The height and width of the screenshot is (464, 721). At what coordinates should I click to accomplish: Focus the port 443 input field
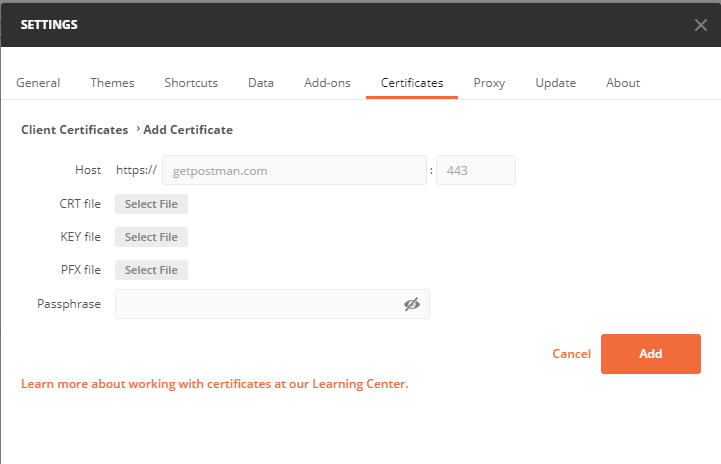coord(476,170)
